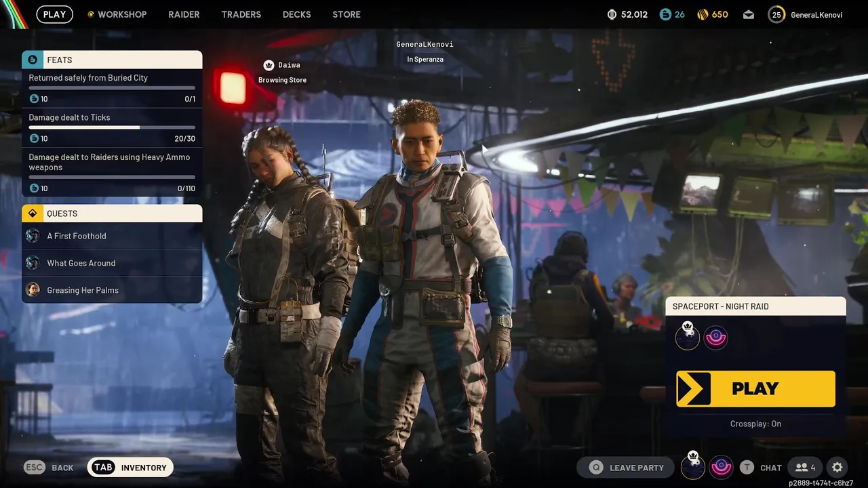Start the raid with yellow Play button
This screenshot has height=488, width=868.
tap(755, 388)
